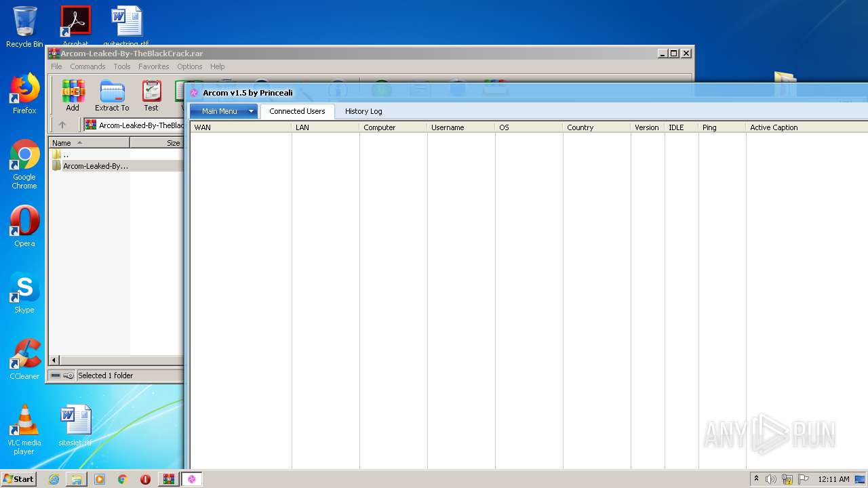Open the VLC media player shortcut
Screen dimensions: 868x488
24,430
